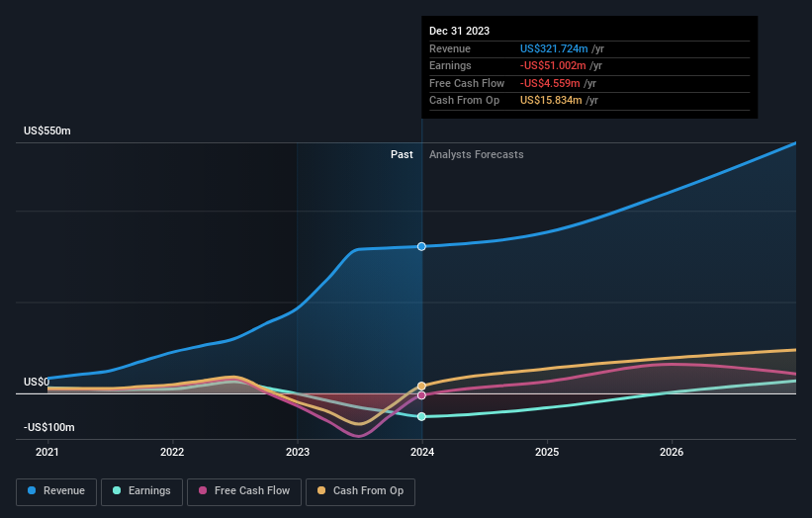Image resolution: width=812 pixels, height=518 pixels.
Task: Click the US$0 y-axis label
Action: pos(37,382)
